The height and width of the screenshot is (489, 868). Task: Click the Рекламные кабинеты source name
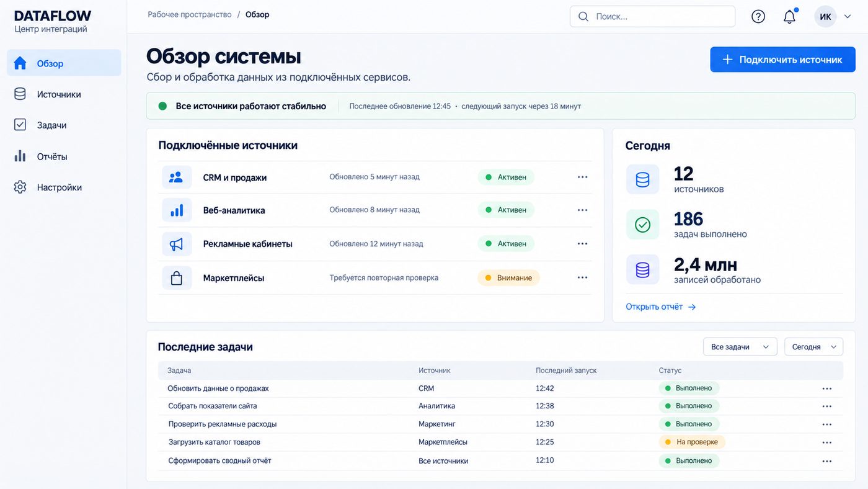(247, 244)
